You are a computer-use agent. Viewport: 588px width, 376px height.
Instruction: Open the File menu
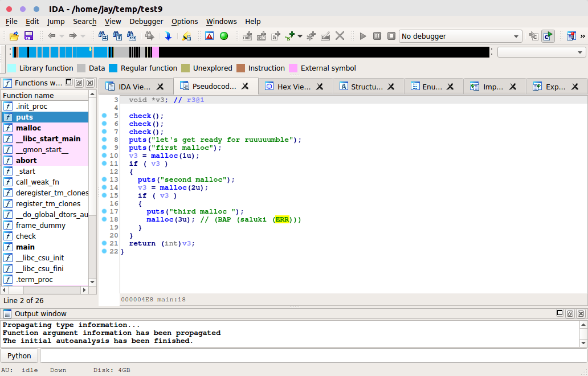tap(11, 22)
